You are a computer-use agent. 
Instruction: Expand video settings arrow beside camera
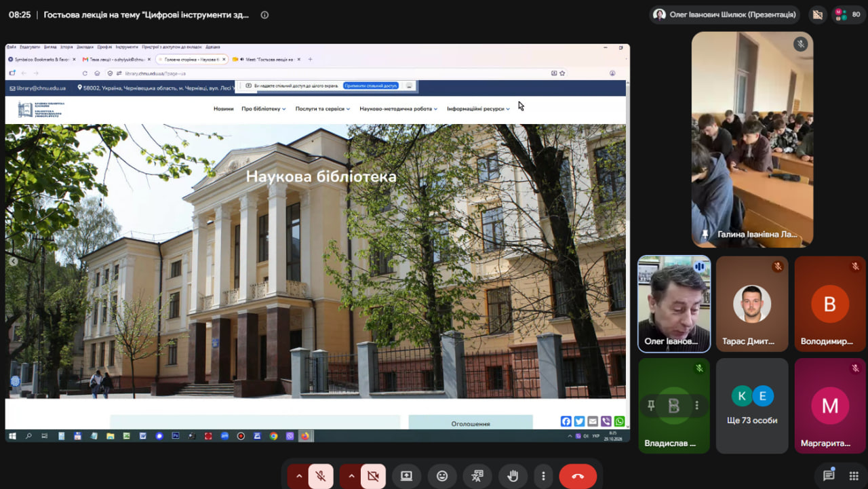[x=351, y=476]
